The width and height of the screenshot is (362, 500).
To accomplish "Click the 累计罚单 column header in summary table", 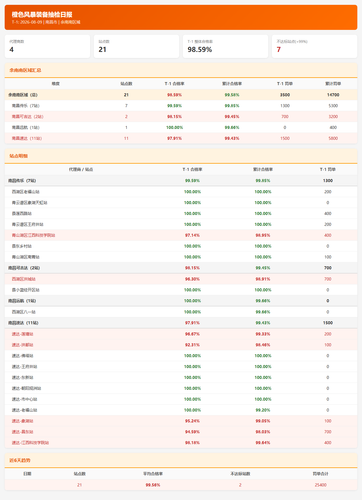I will pos(333,84).
